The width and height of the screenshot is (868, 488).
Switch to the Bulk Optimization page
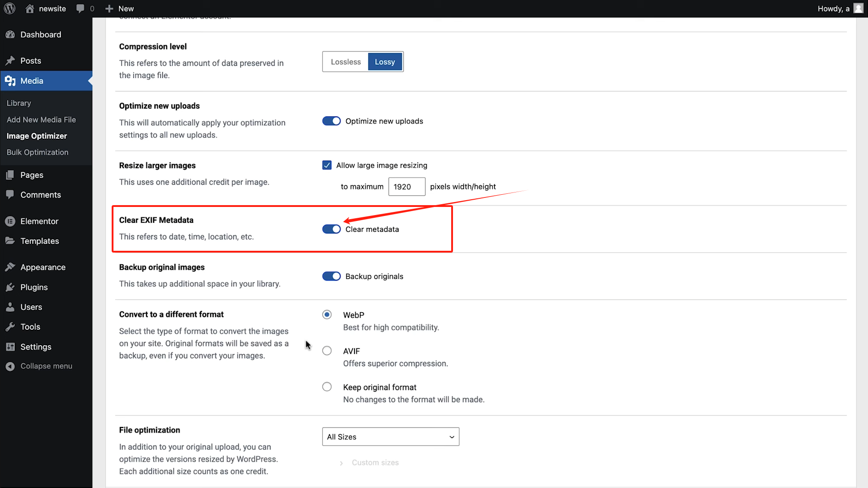pos(38,152)
